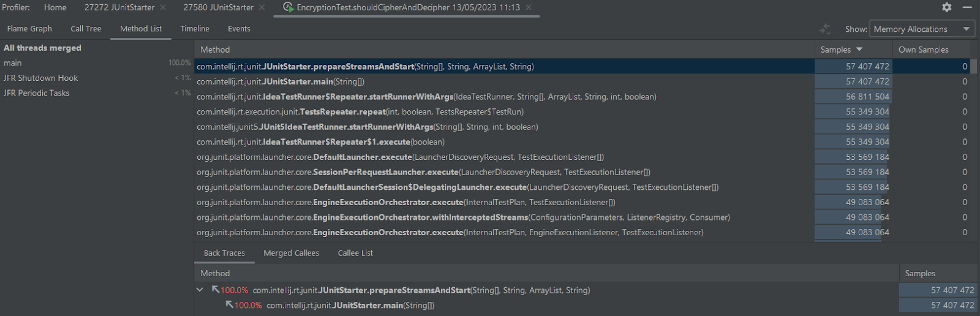Click the method list vertical scrollbar
The height and width of the screenshot is (316, 980).
point(974,66)
